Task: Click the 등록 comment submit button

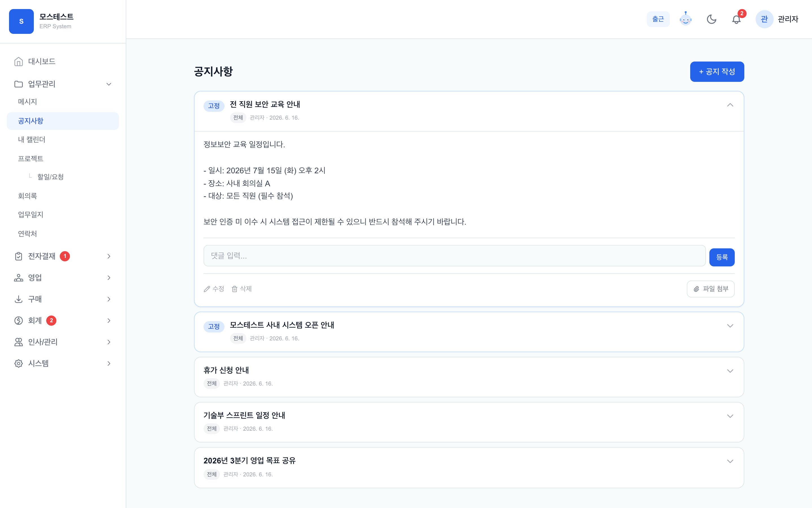Action: 722,257
